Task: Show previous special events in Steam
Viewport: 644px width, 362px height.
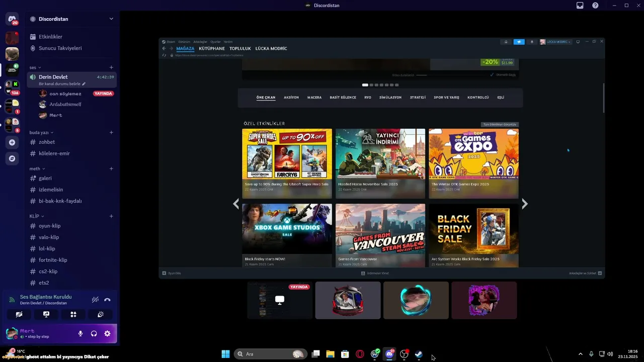Action: 236,204
